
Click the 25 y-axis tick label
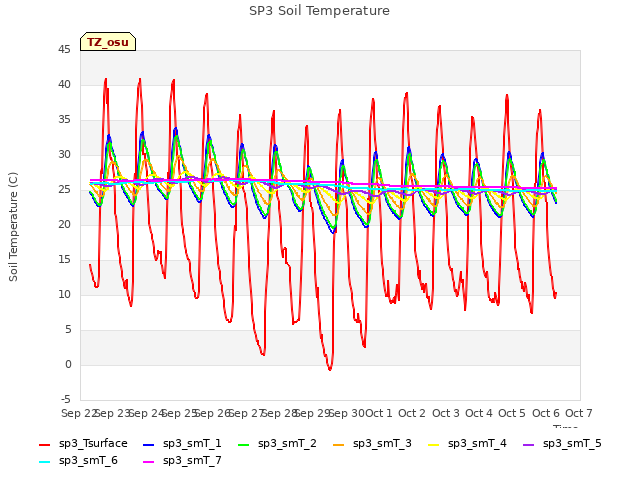[64, 190]
